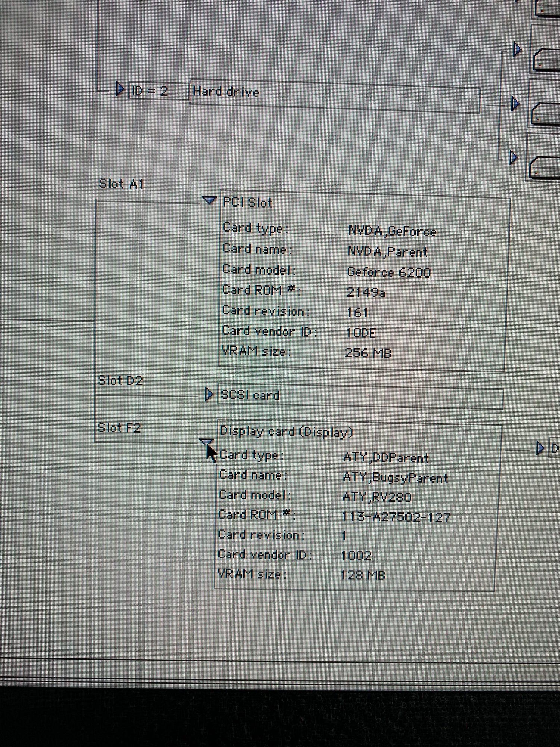Select the 161 card revision value
Viewport: 560px width, 747px height.
click(x=357, y=312)
